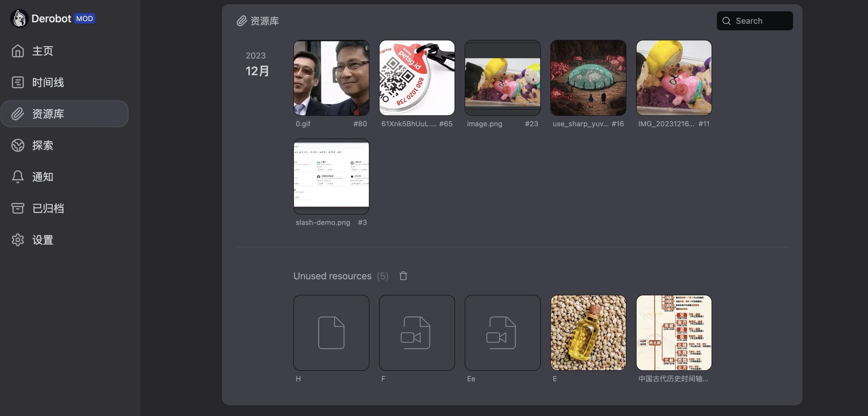Viewport: 868px width, 416px height.
Task: Click trash icon to delete unused resources
Action: [403, 276]
